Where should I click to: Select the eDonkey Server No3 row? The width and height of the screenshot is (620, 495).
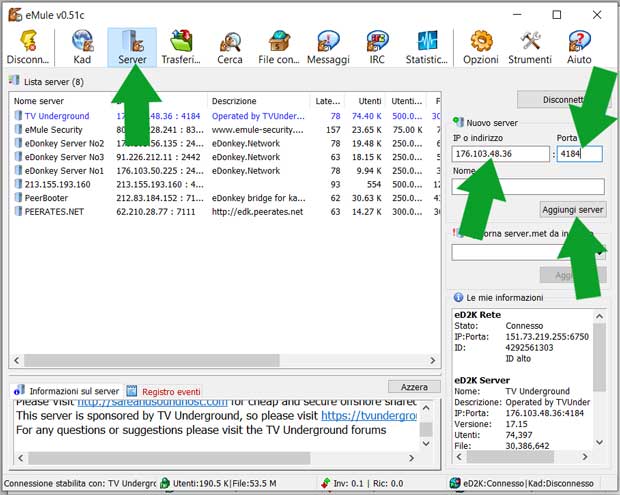[225, 157]
